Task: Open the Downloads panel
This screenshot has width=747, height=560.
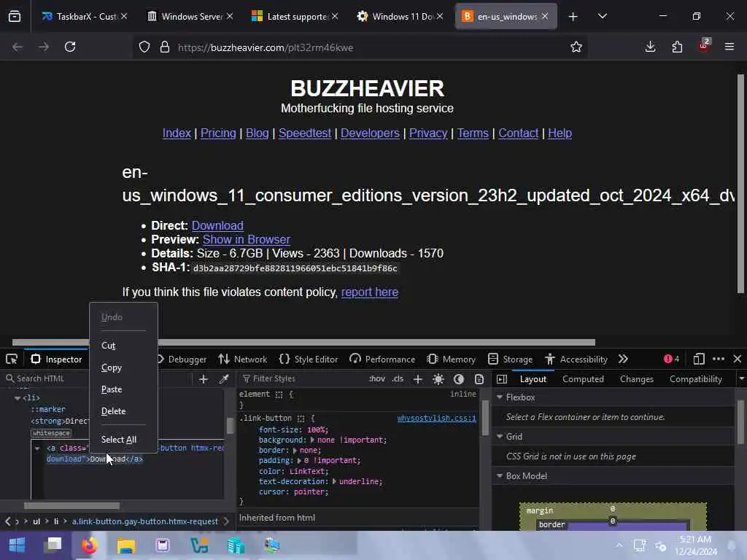Action: pos(650,47)
